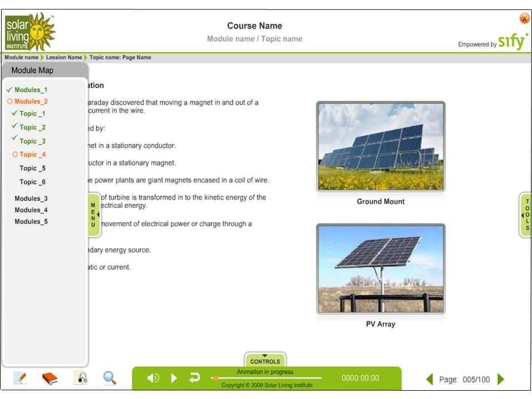Viewport: 532px width, 399px height.
Task: Mute audio with the speaker icon
Action: [x=153, y=378]
